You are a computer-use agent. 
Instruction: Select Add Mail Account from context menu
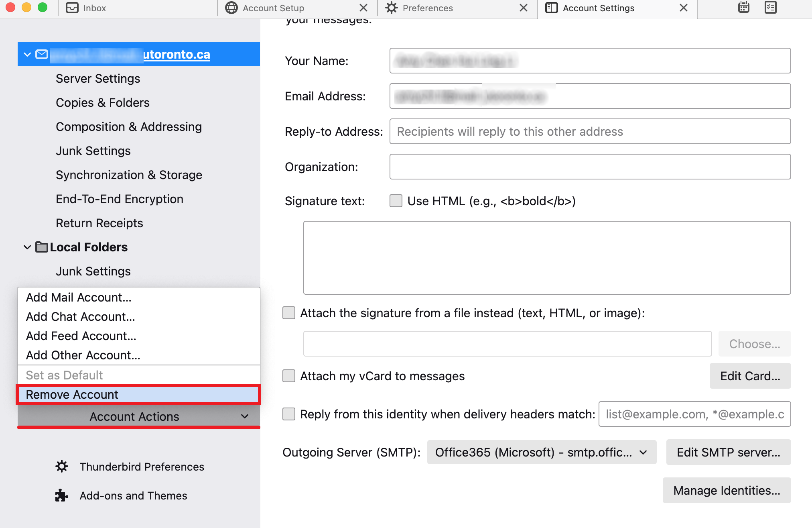[x=79, y=298]
